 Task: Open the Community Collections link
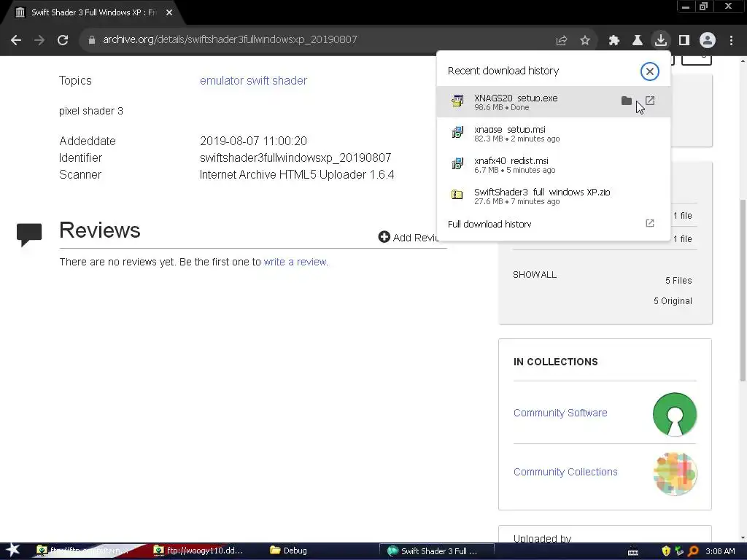(565, 472)
